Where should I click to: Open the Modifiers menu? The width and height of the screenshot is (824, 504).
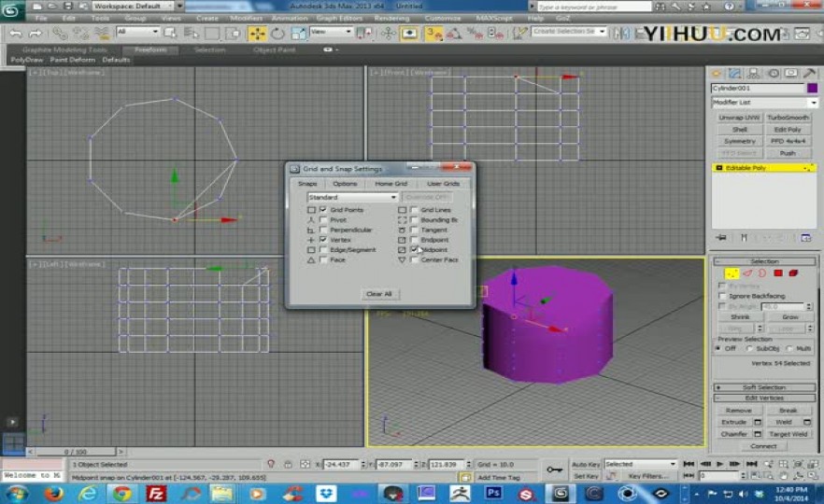point(246,18)
